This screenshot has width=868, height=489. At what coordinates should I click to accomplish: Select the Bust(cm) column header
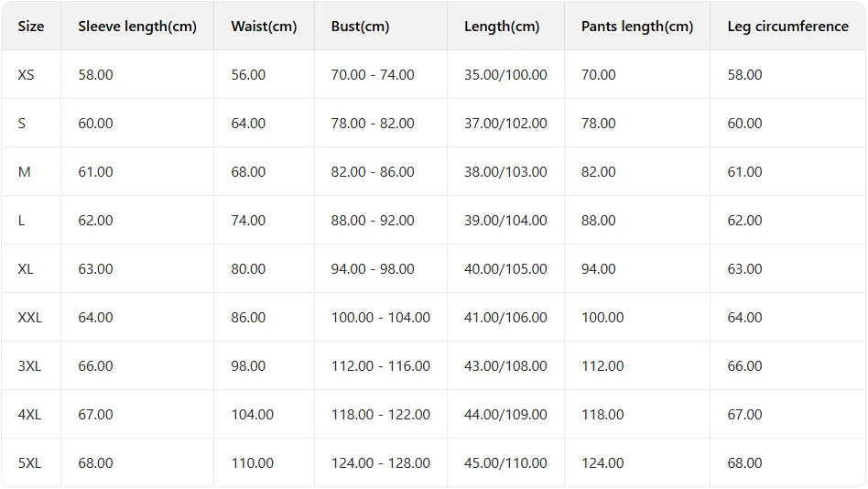click(x=361, y=26)
